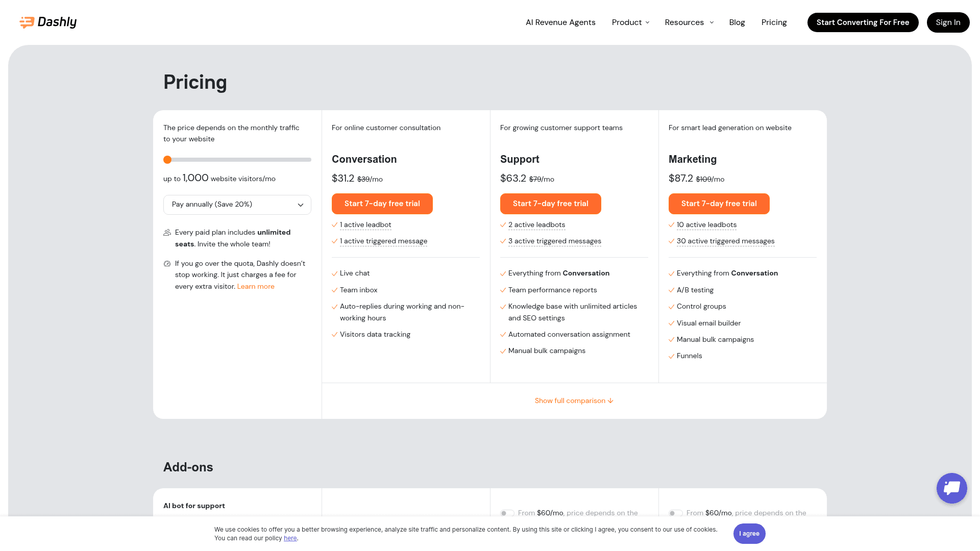The height and width of the screenshot is (551, 980).
Task: Click '1,000 website visitors/mo' value
Action: click(229, 179)
